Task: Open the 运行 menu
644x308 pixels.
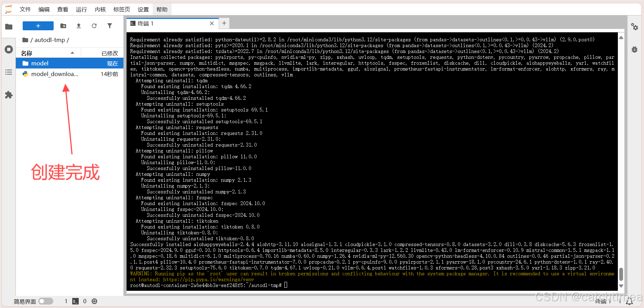Action: click(81, 10)
